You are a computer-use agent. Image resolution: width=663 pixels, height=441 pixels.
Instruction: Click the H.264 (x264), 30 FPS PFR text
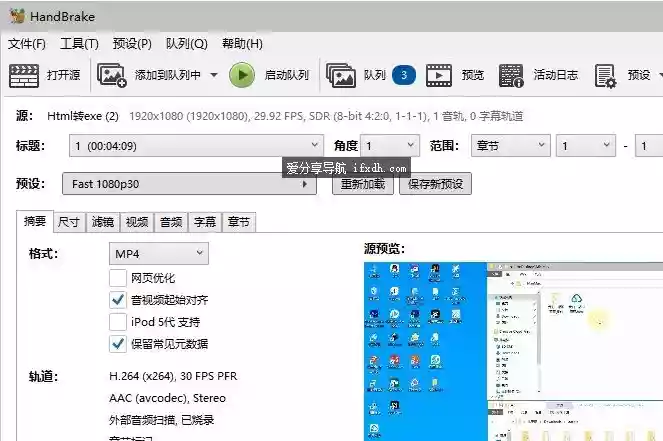click(173, 376)
